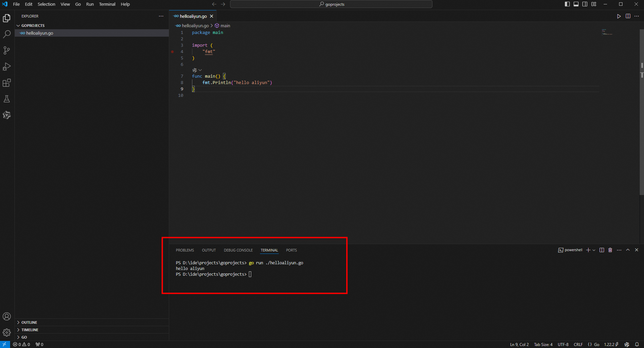Select the TERMINAL panel tab

(x=269, y=250)
